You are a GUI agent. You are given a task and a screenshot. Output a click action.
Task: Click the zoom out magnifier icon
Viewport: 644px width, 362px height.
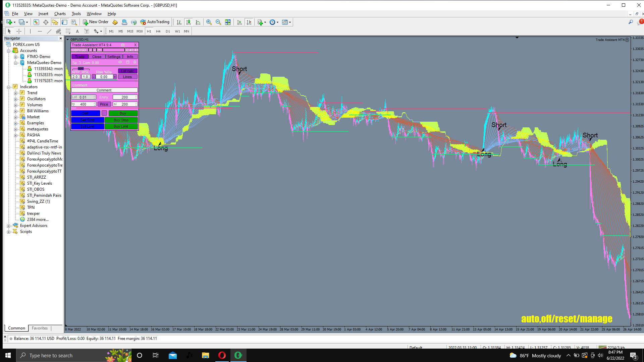click(x=218, y=22)
